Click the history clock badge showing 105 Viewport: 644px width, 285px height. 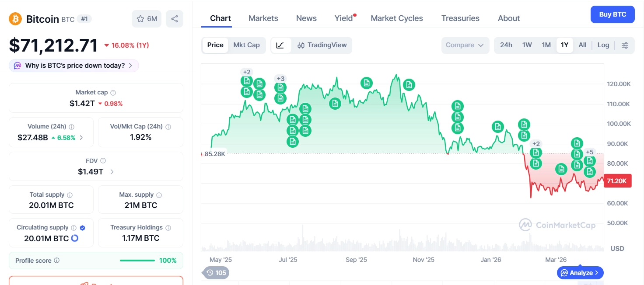click(216, 273)
